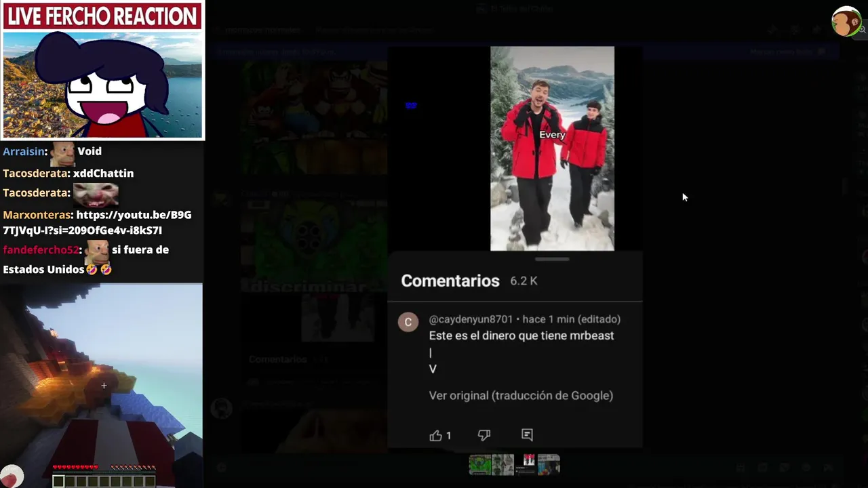Click the LIVE FERCHO REACTION banner

pos(102,16)
